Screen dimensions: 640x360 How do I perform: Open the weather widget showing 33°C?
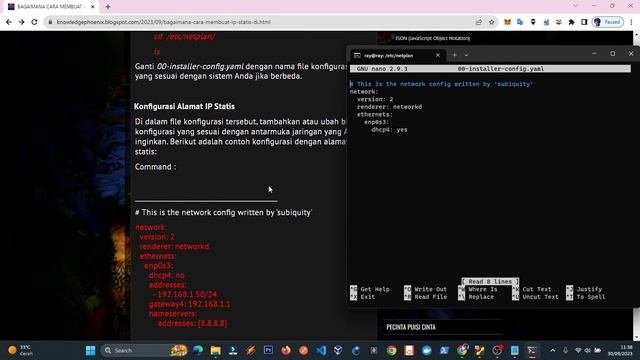pos(20,350)
